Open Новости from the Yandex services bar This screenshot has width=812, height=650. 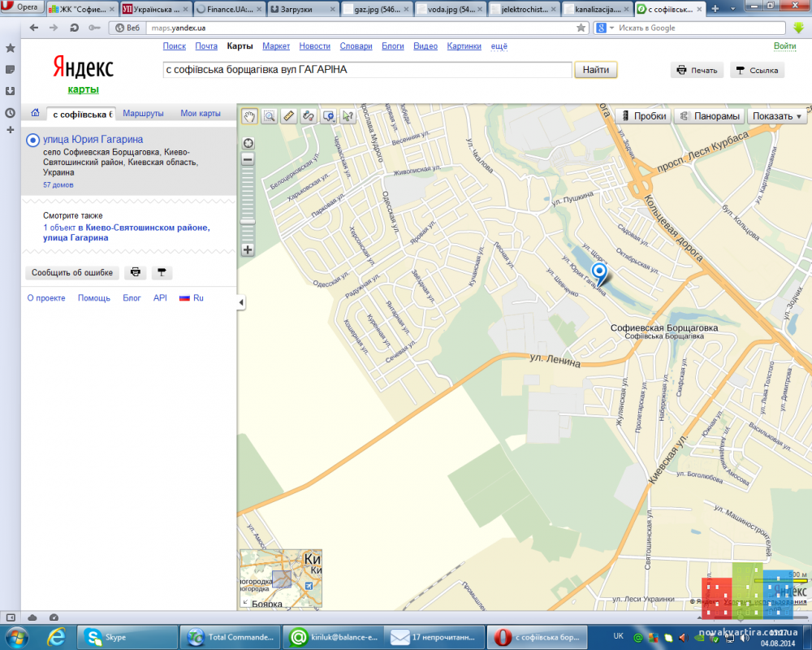coord(315,46)
